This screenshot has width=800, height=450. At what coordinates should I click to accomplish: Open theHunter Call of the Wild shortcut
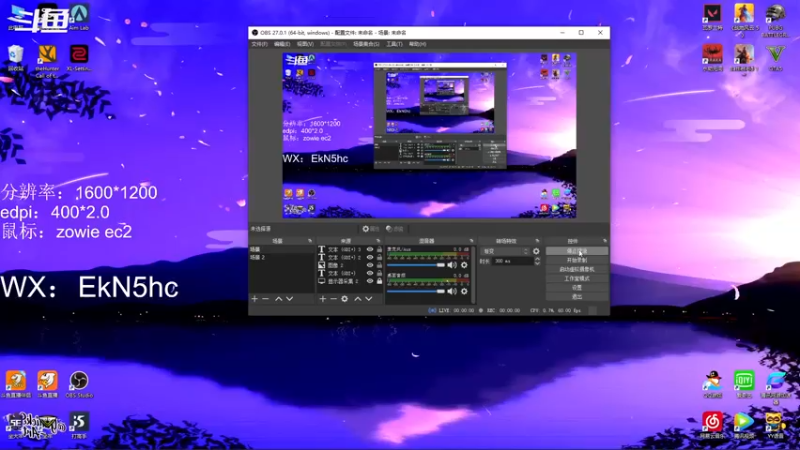point(47,60)
